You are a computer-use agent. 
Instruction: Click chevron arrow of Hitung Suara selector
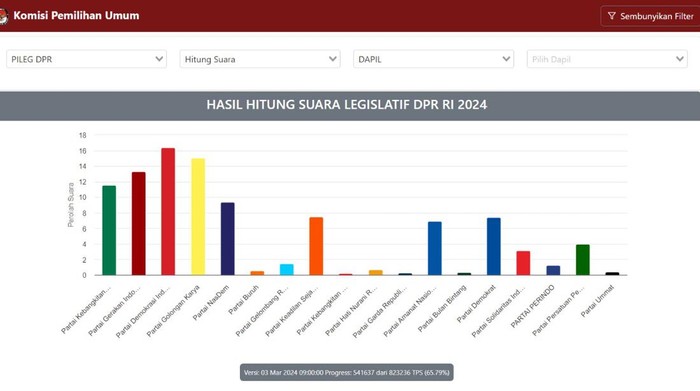(x=333, y=59)
